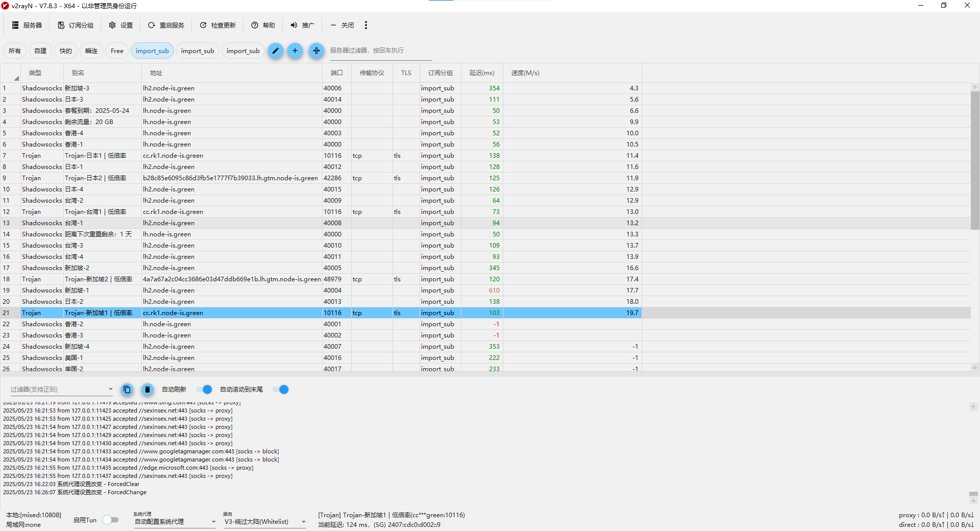980x531 pixels.
Task: Click the copy log icon
Action: 127,390
